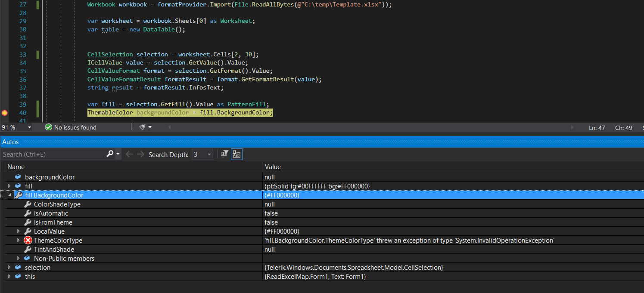The height and width of the screenshot is (293, 644).
Task: Open the 91 % zoom dropdown
Action: click(29, 127)
